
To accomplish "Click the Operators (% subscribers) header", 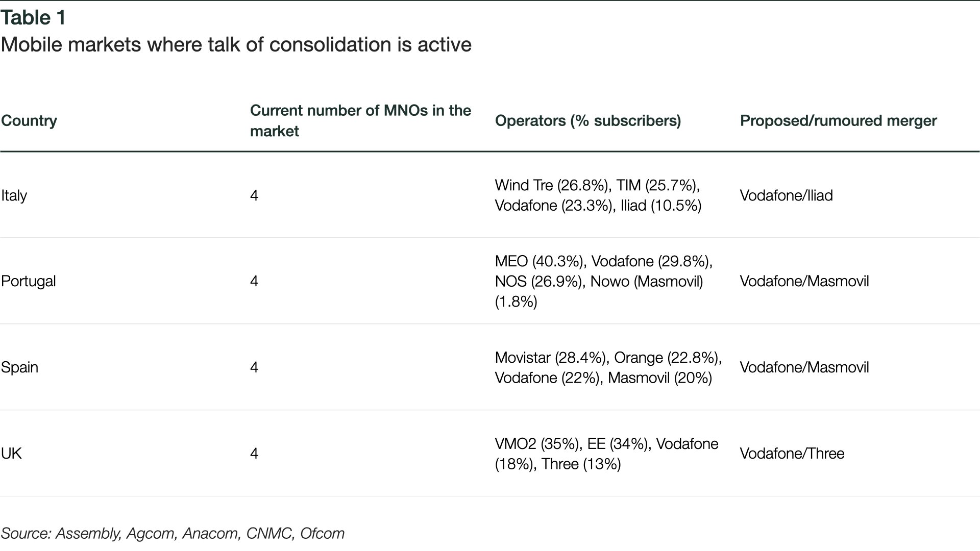I will (x=588, y=121).
